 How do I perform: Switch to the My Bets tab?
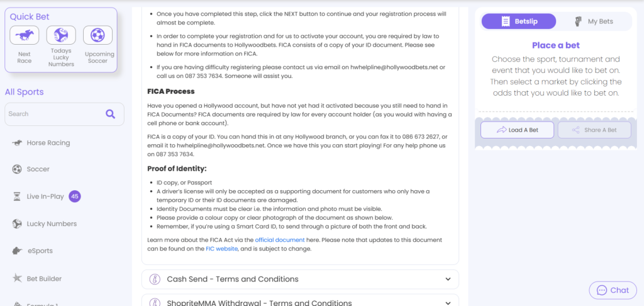click(594, 21)
